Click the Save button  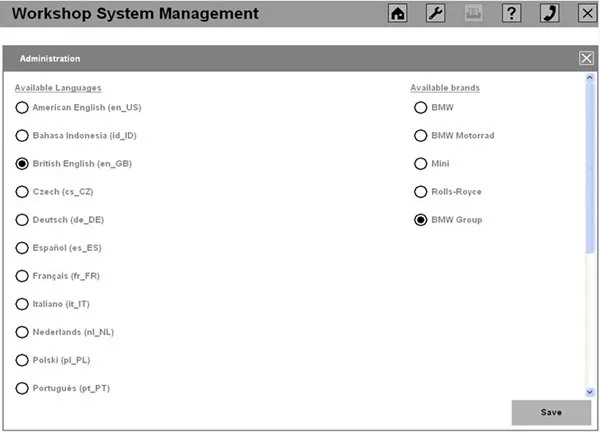(551, 412)
